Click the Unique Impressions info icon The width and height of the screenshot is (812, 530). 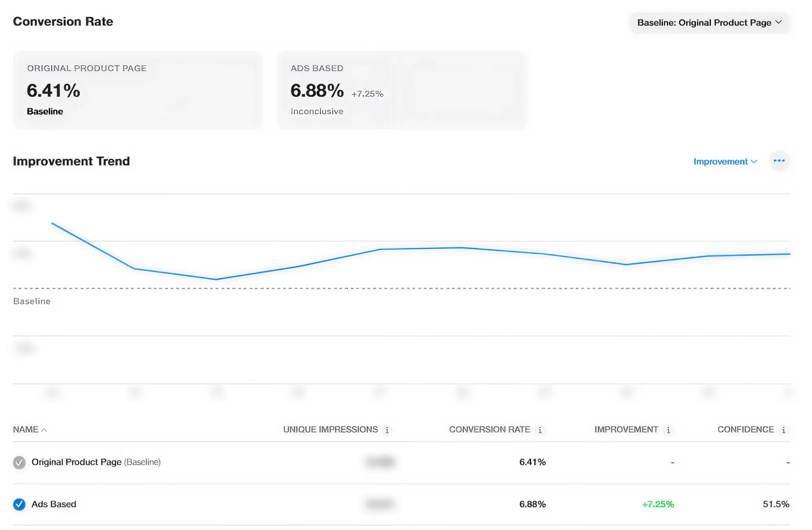(387, 429)
